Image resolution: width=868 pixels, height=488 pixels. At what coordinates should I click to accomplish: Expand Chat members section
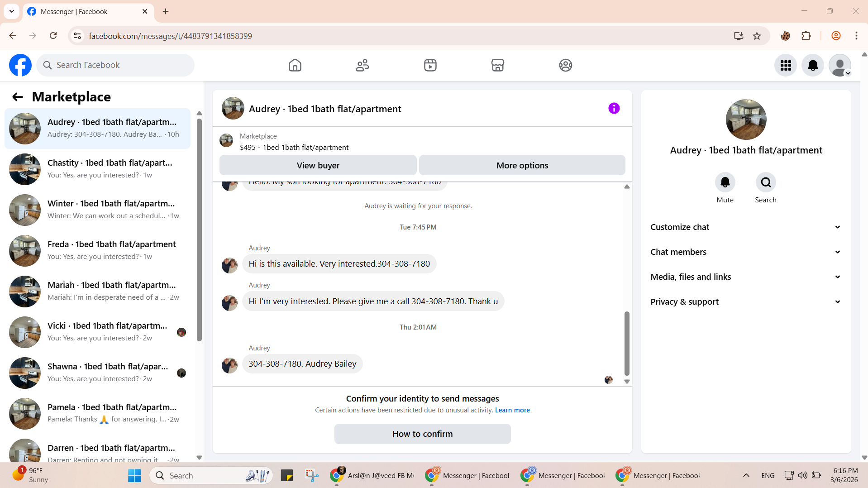[746, 252]
